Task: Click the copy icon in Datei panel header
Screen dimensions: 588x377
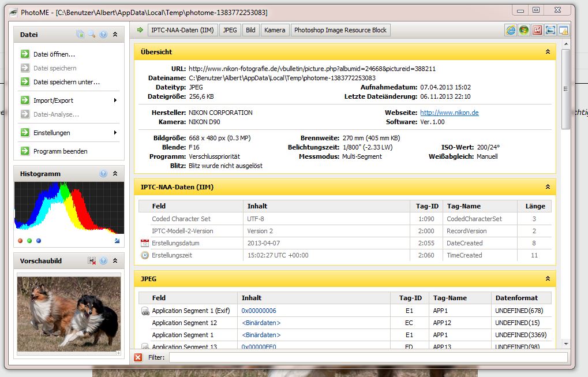Action: pyautogui.click(x=80, y=34)
